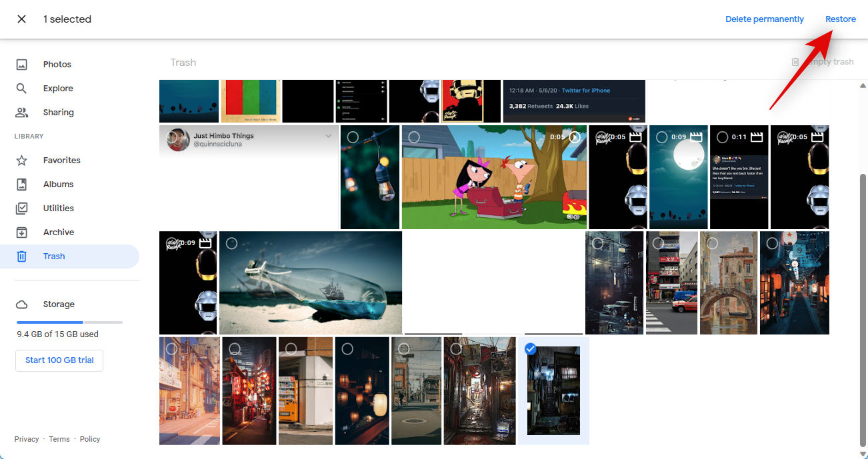
Task: Open the Sharing people icon
Action: point(21,113)
